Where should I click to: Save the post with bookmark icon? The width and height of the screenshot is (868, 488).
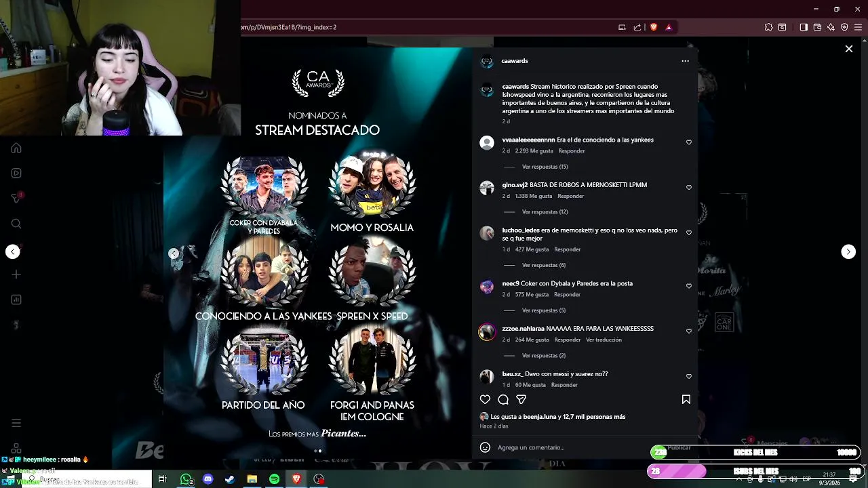click(686, 400)
